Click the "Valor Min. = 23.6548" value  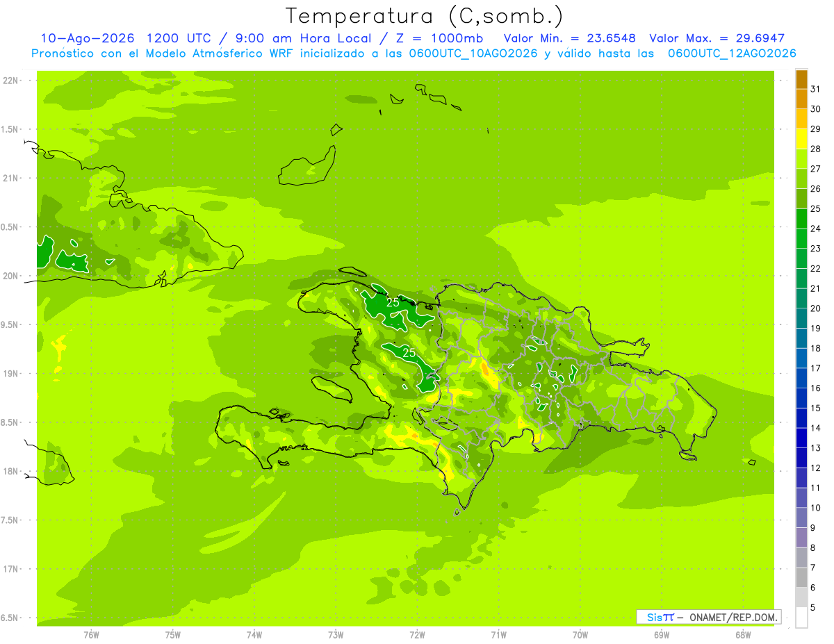[x=569, y=38]
